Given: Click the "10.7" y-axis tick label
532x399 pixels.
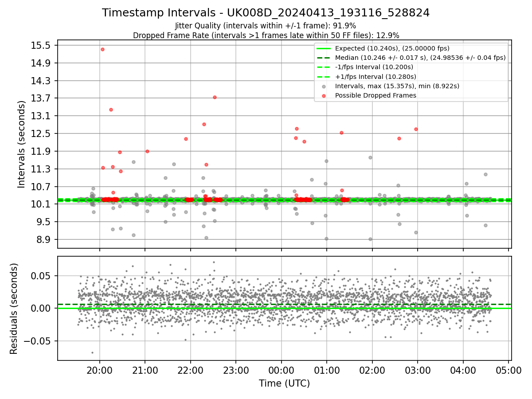Looking at the screenshot, I should [x=41, y=186].
